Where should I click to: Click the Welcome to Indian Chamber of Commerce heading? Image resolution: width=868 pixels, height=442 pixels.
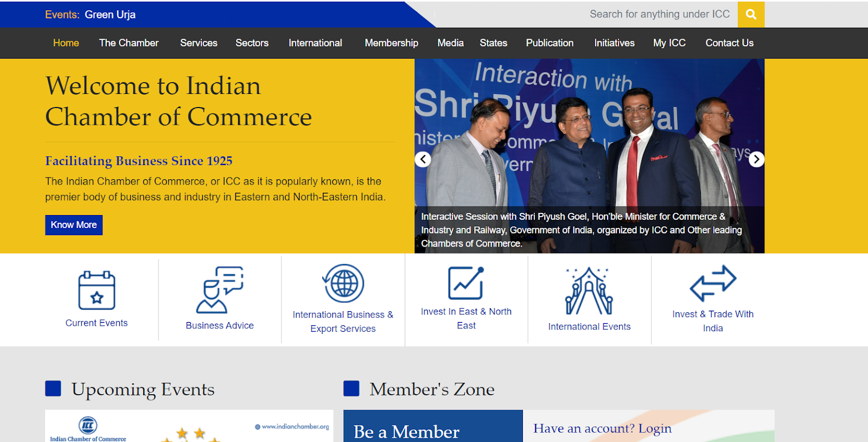point(178,102)
